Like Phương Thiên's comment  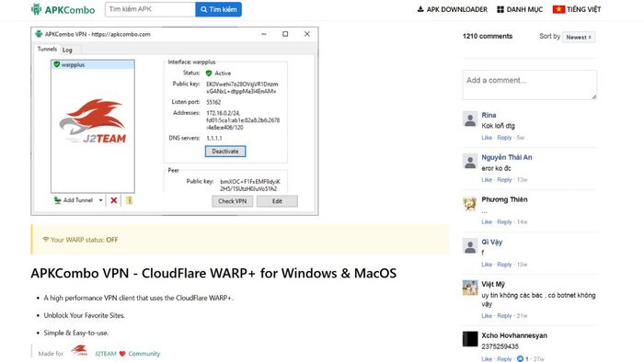(x=487, y=222)
